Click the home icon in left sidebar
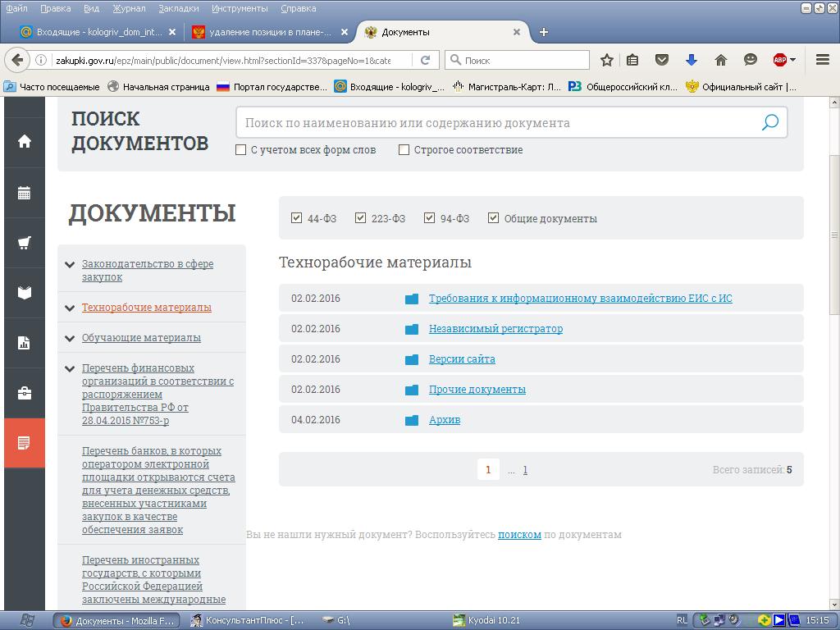The height and width of the screenshot is (630, 840). tap(25, 141)
